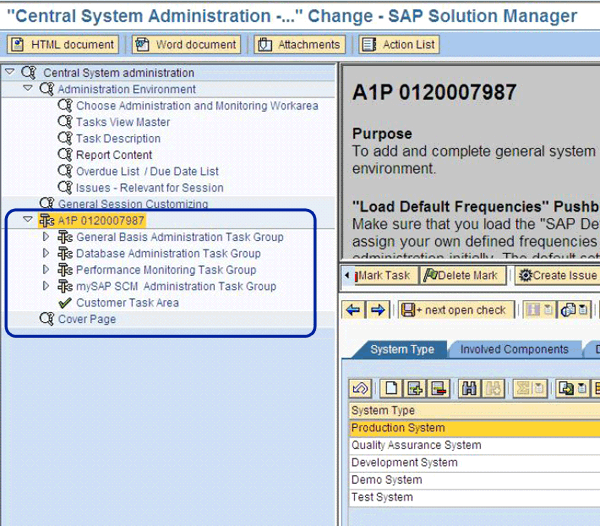
Task: Click the green checkmark beside Customer Task Area
Action: coord(65,303)
